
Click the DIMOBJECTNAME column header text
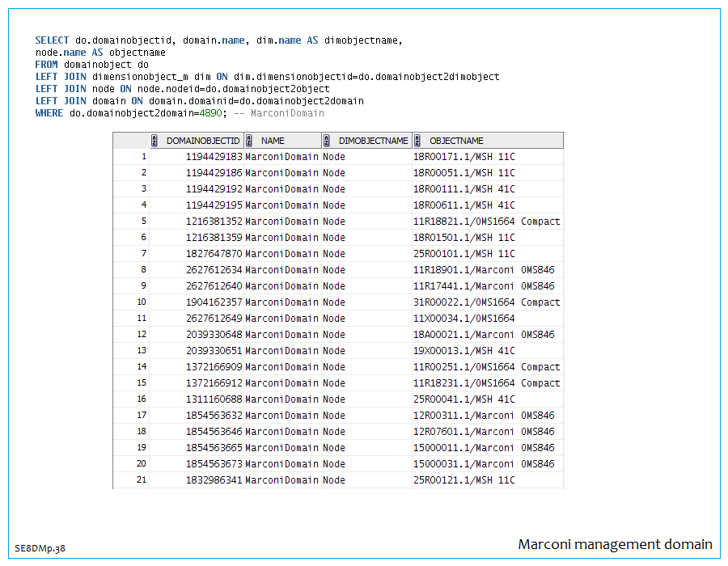[x=373, y=141]
